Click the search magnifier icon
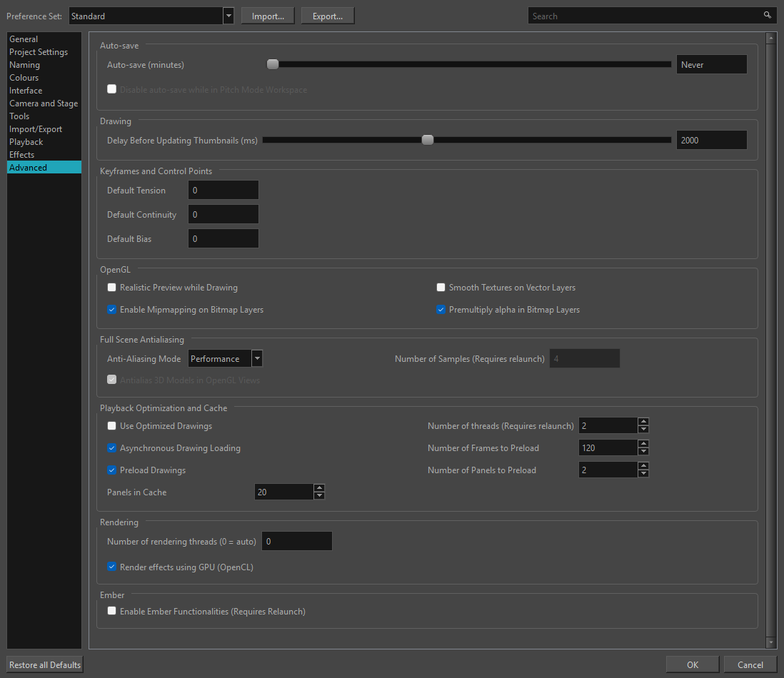 (x=768, y=15)
